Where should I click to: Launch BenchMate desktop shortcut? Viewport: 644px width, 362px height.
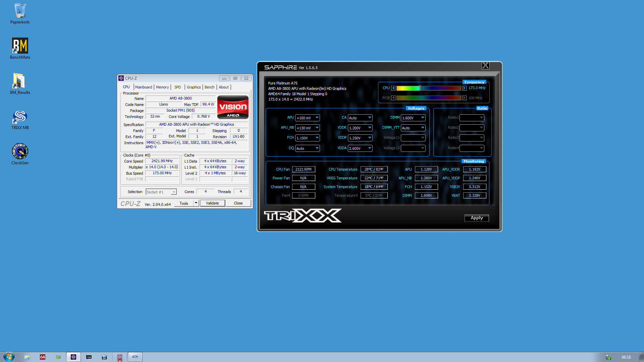tap(20, 49)
